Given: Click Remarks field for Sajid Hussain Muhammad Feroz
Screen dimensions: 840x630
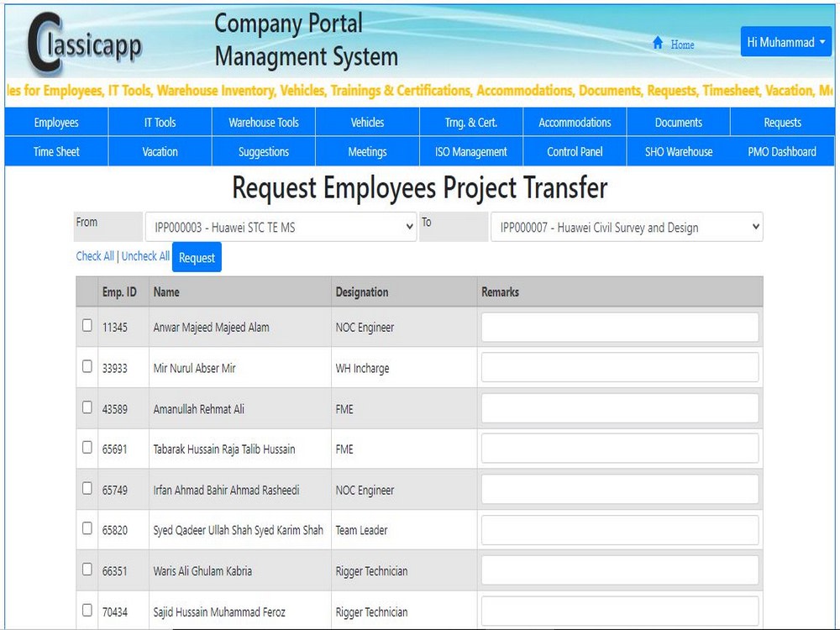Looking at the screenshot, I should click(620, 611).
